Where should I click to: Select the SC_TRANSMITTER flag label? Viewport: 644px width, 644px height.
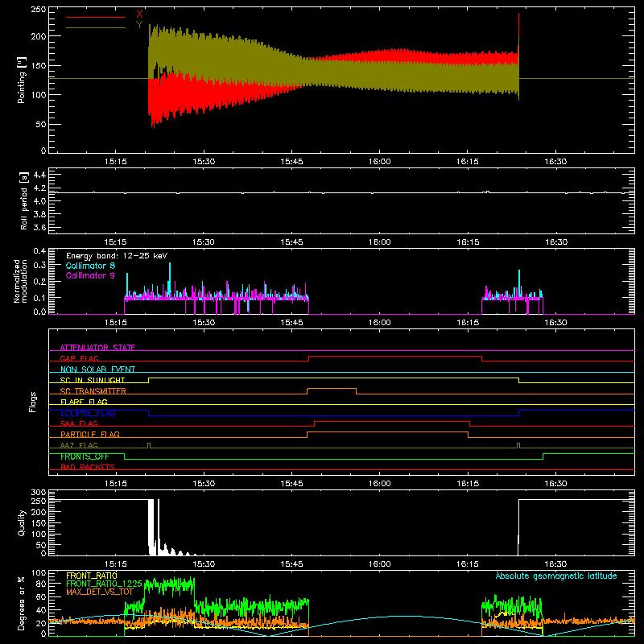tap(93, 390)
